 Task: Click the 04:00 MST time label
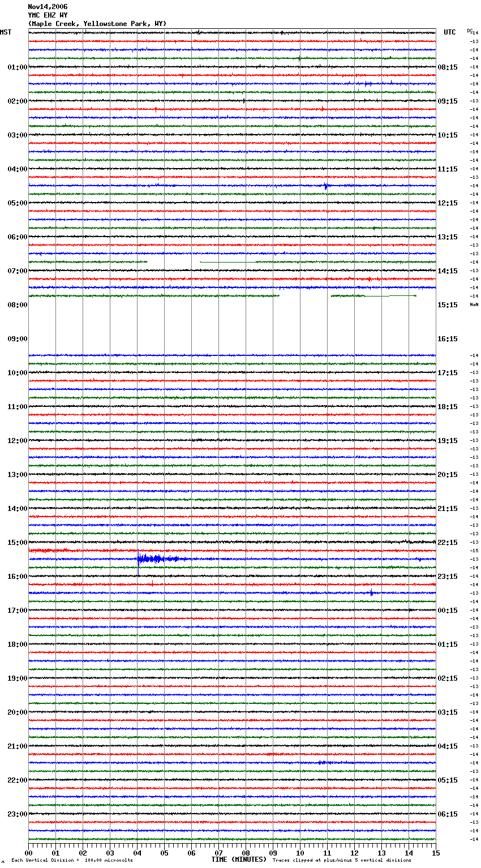tap(18, 169)
